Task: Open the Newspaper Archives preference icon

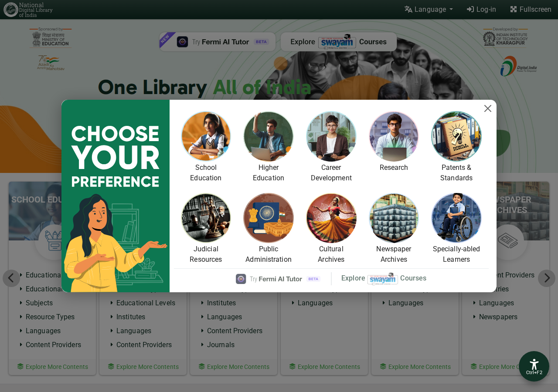Action: coord(394,218)
